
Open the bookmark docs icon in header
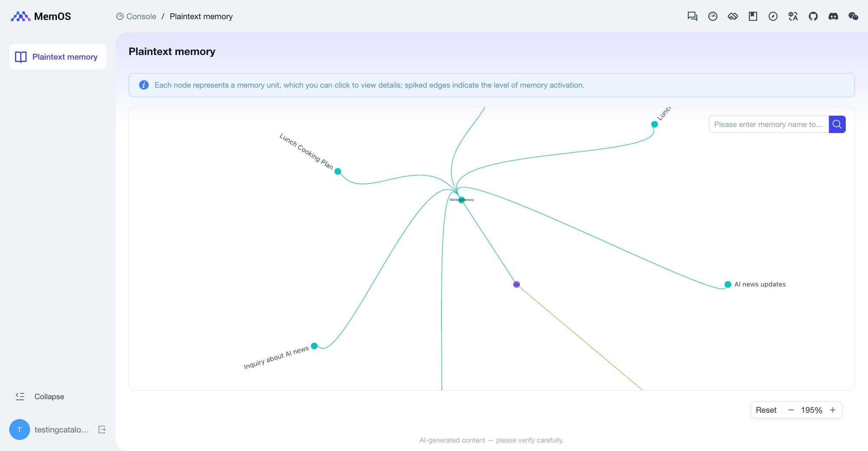(753, 16)
